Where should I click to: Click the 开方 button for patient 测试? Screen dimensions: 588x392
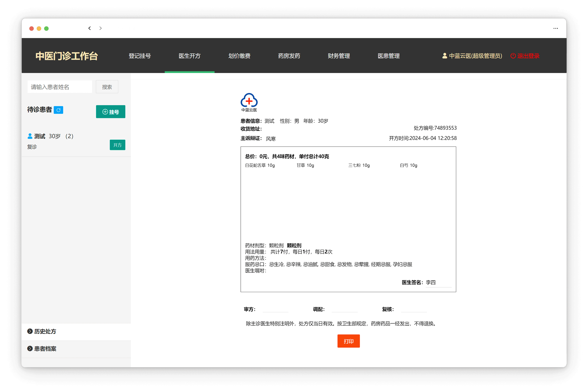click(118, 145)
